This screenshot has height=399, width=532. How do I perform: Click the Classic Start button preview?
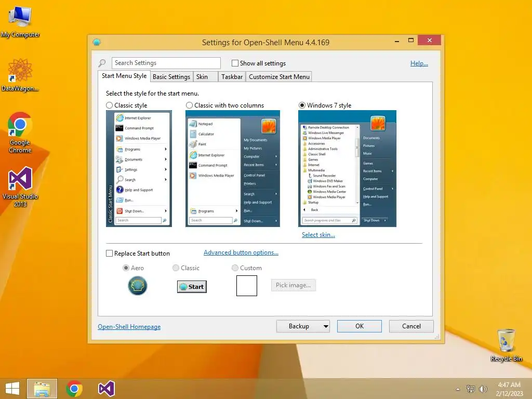pos(192,287)
